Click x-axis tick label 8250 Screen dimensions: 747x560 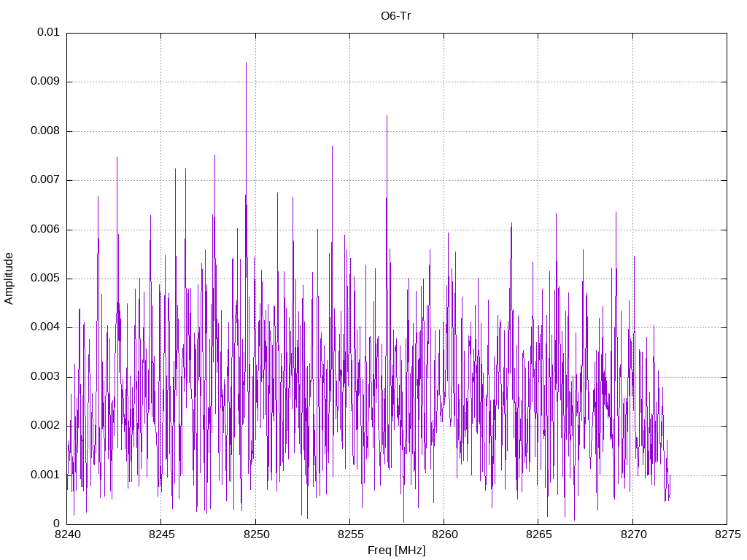256,534
